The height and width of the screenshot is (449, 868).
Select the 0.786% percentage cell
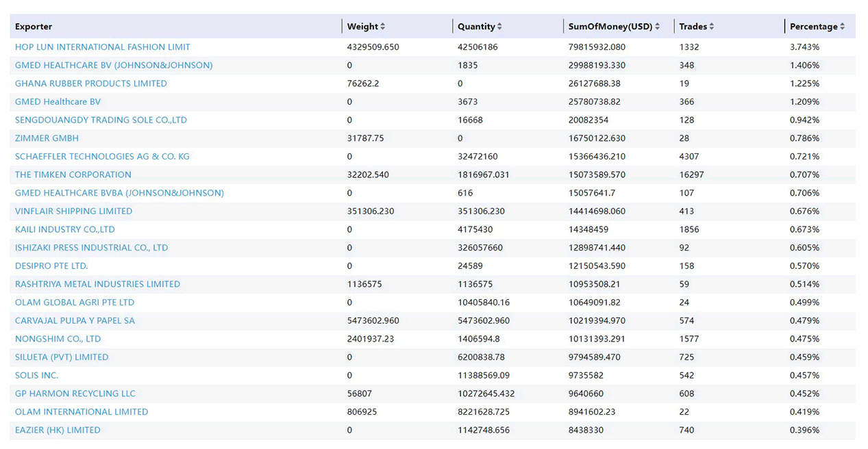[805, 138]
